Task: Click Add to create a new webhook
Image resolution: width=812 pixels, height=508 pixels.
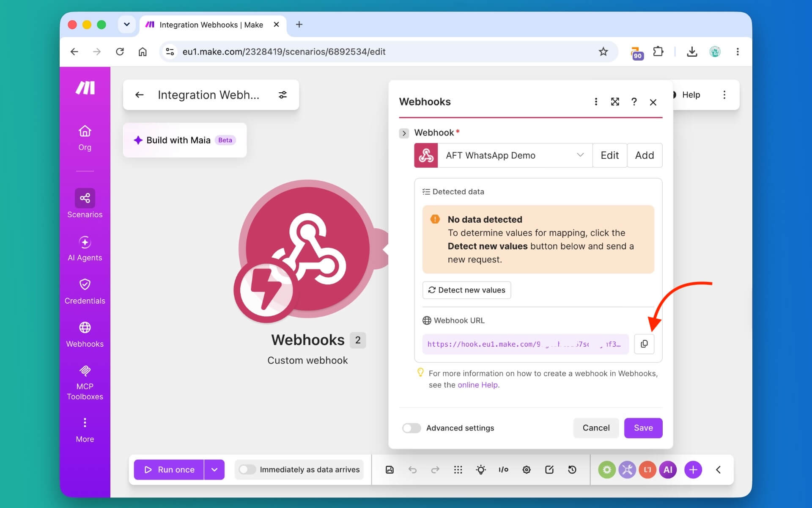Action: [x=645, y=155]
